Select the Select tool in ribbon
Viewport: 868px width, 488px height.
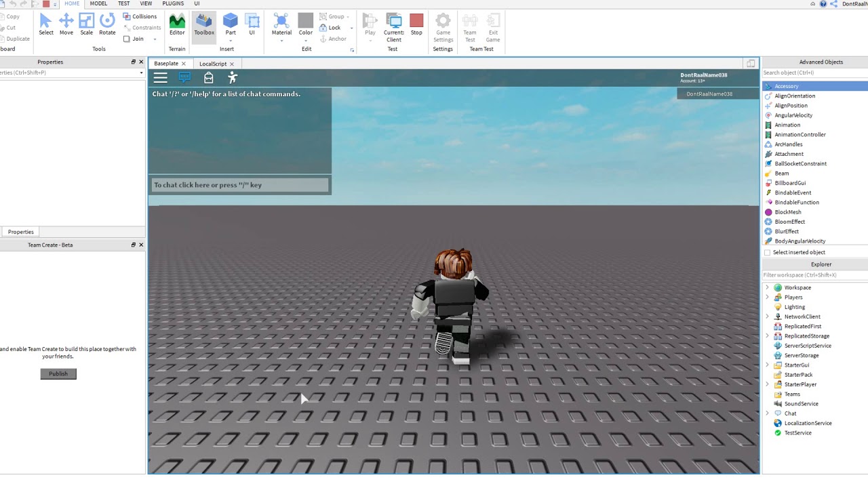point(45,24)
